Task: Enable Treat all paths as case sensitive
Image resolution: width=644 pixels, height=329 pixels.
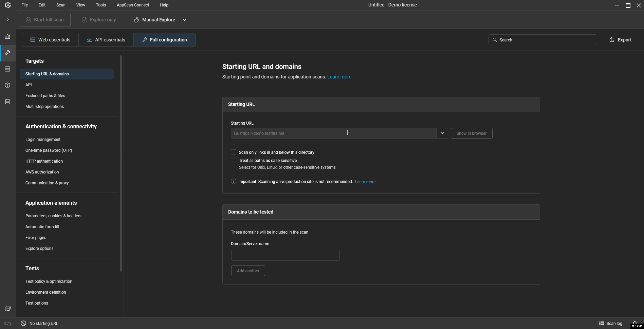Action: [234, 160]
